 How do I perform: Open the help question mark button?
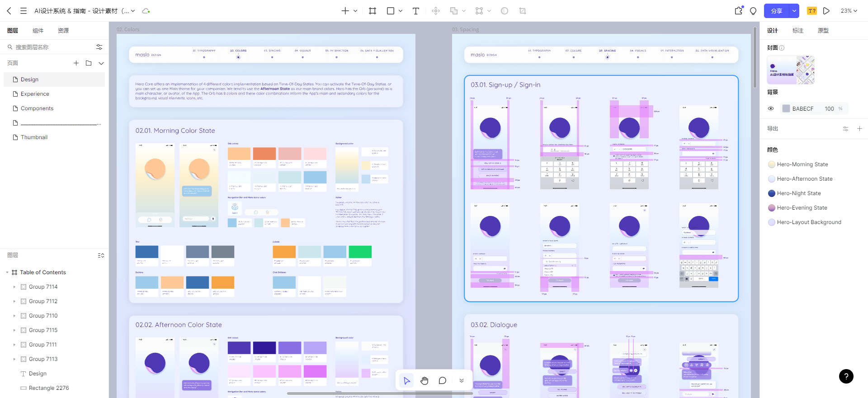[x=846, y=376]
